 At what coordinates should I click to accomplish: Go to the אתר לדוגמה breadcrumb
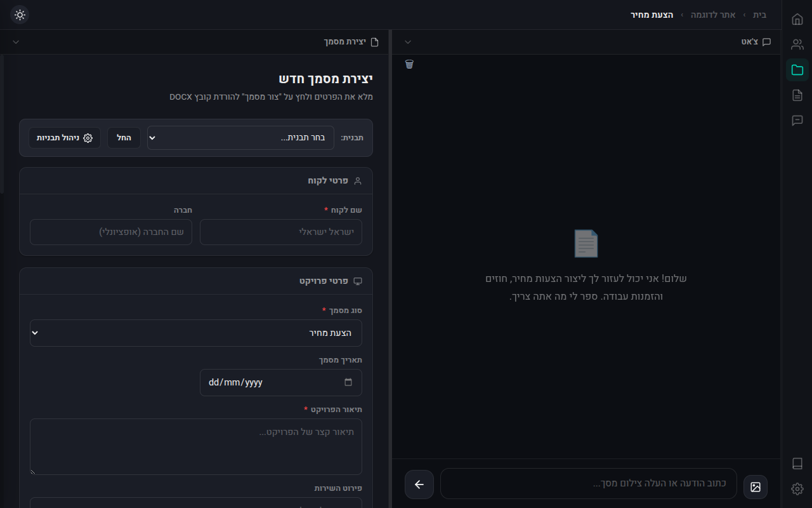713,15
